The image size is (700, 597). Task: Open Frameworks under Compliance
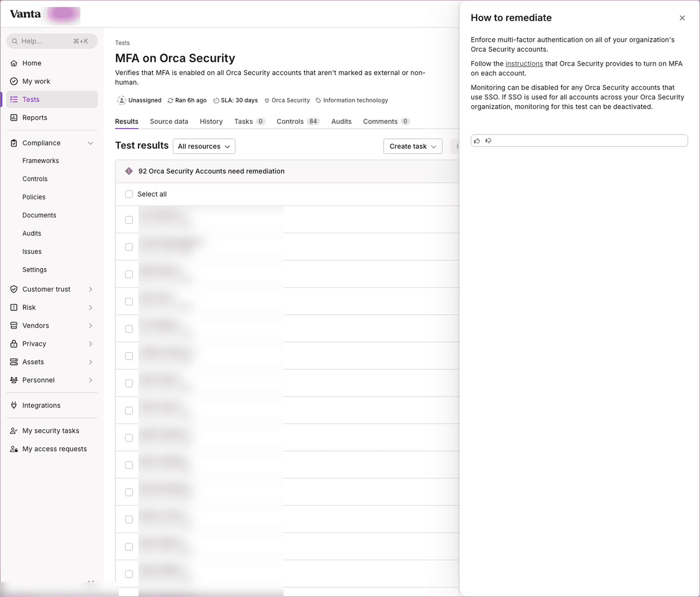tap(40, 161)
